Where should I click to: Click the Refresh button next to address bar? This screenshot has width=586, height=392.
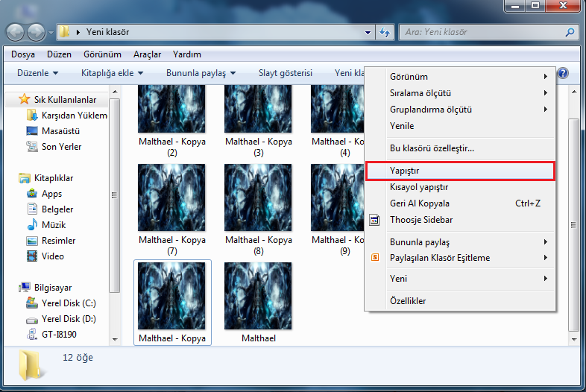click(385, 33)
